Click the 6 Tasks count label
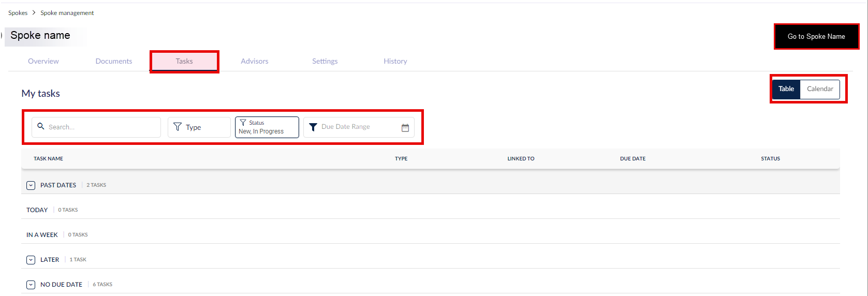Screen dimensions: 868x296 (102, 285)
